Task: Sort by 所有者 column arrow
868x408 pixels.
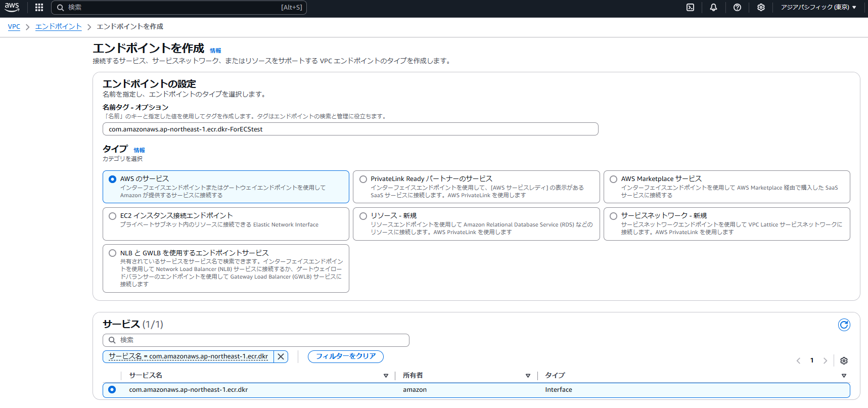Action: pyautogui.click(x=528, y=376)
